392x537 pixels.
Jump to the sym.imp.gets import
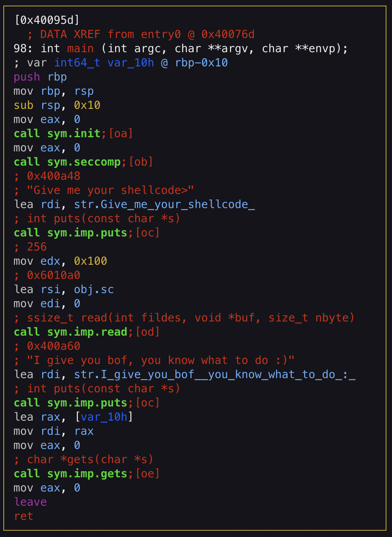pos(87,474)
